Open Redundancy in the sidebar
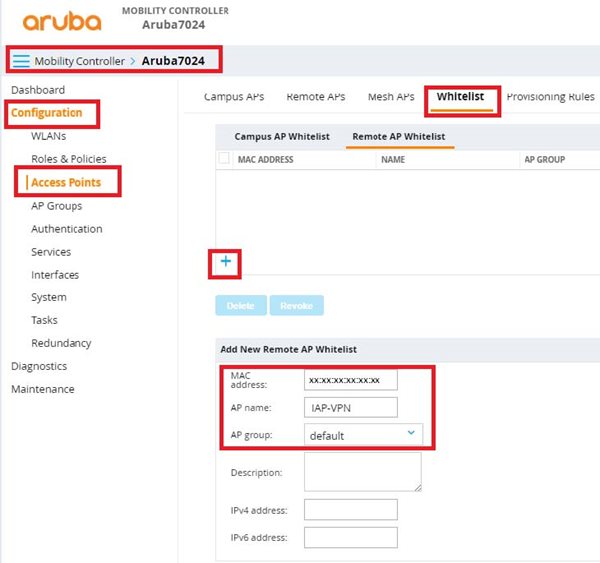Image resolution: width=600 pixels, height=563 pixels. tap(61, 343)
